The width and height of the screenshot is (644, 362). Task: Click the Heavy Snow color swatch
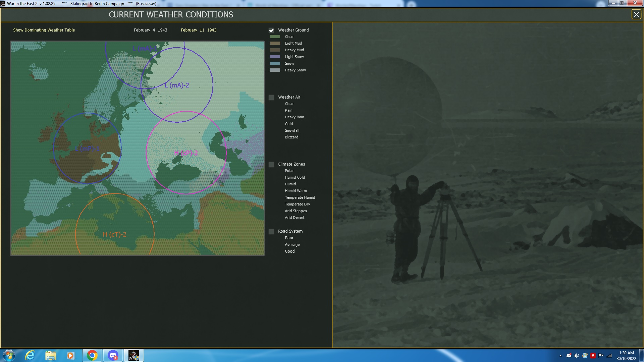tap(275, 70)
